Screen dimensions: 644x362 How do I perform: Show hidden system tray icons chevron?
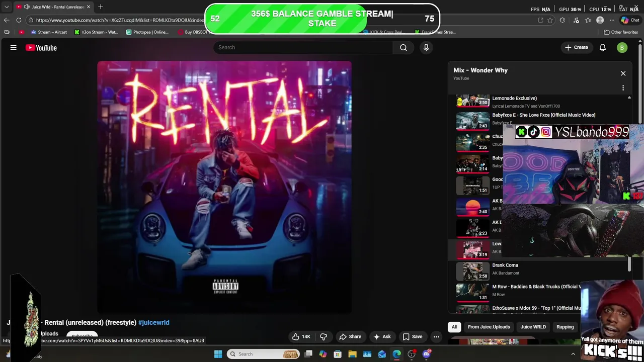coord(573,354)
